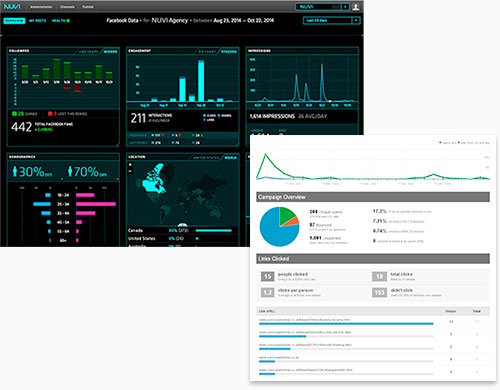Screen dimensions: 500x390
Task: Click the first link URL in table
Action: tap(304, 320)
